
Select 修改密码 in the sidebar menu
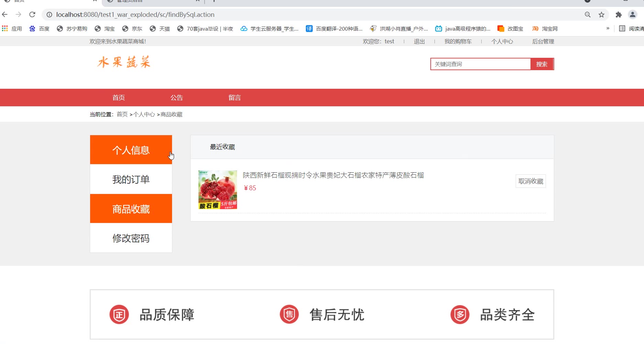(131, 238)
